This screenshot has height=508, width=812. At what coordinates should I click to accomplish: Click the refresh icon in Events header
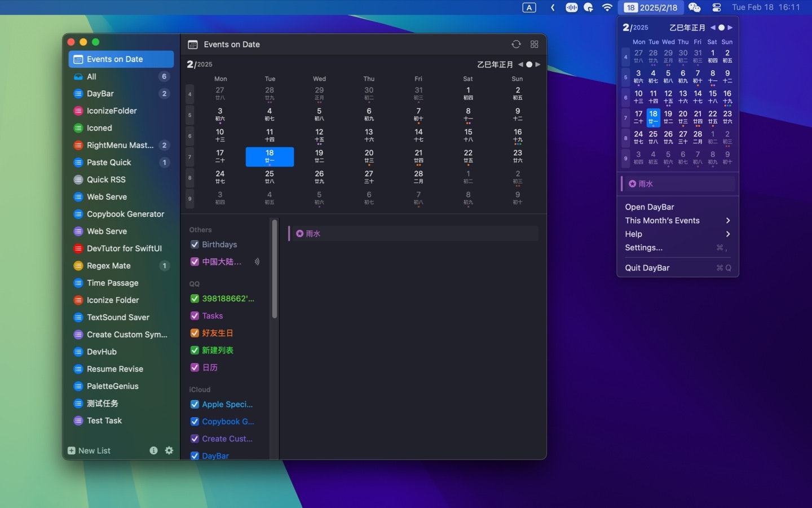(x=516, y=45)
